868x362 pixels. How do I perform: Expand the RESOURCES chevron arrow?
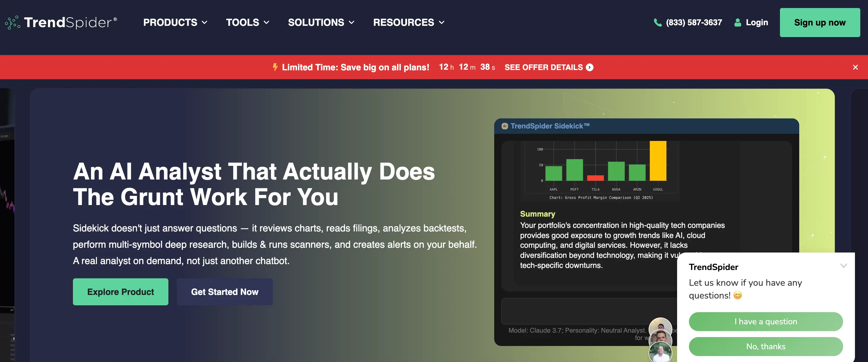tap(442, 23)
